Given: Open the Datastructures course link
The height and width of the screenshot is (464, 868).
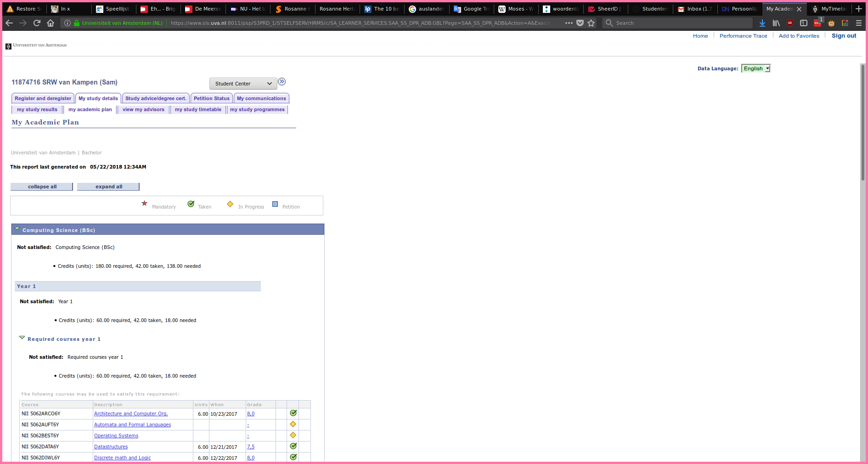Looking at the screenshot, I should 111,447.
